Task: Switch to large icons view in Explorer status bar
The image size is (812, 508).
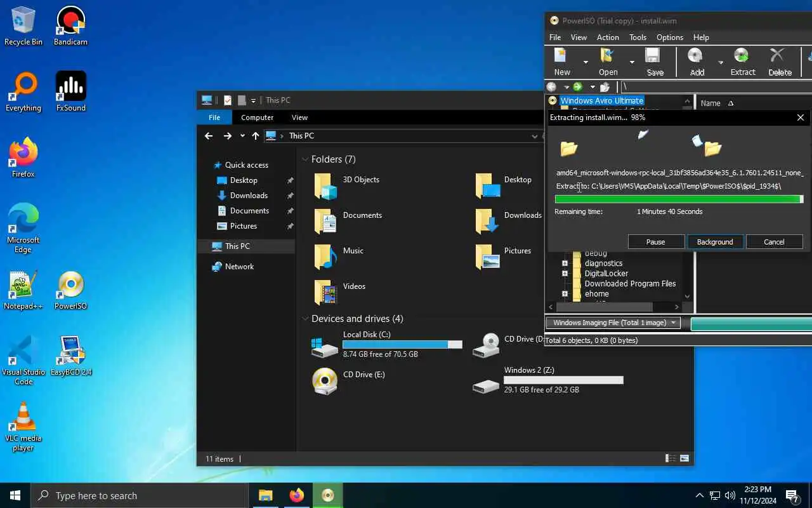Action: pyautogui.click(x=684, y=458)
